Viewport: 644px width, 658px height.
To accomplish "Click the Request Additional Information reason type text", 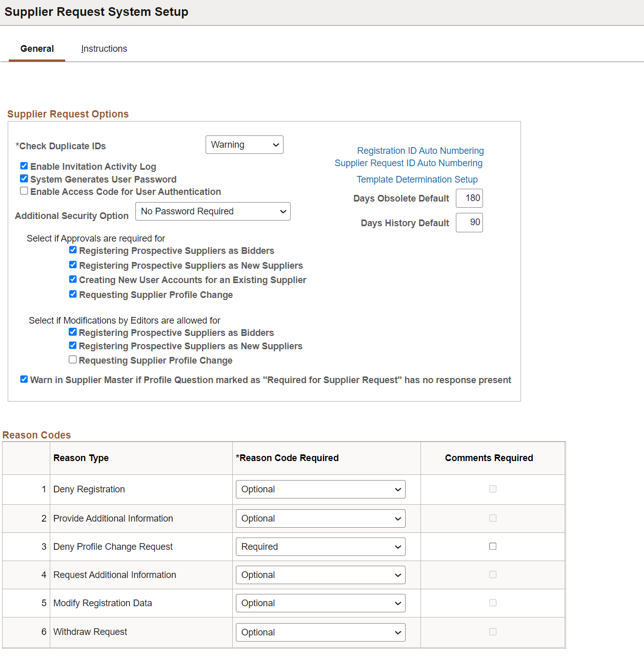I will tap(115, 575).
